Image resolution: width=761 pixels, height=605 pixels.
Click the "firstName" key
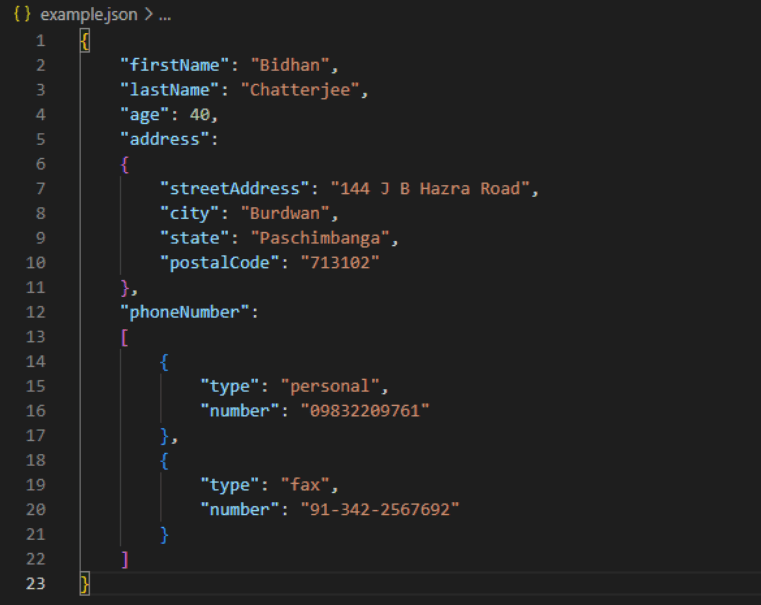tap(174, 65)
